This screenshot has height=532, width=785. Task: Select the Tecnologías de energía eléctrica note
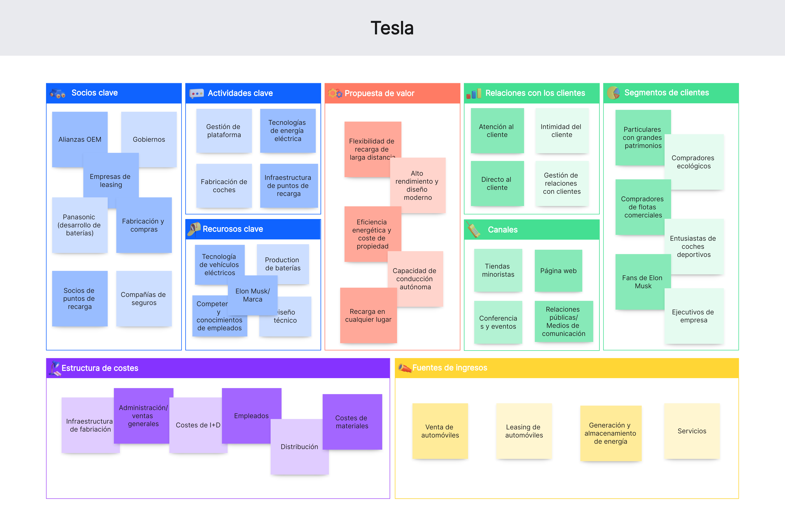point(288,131)
